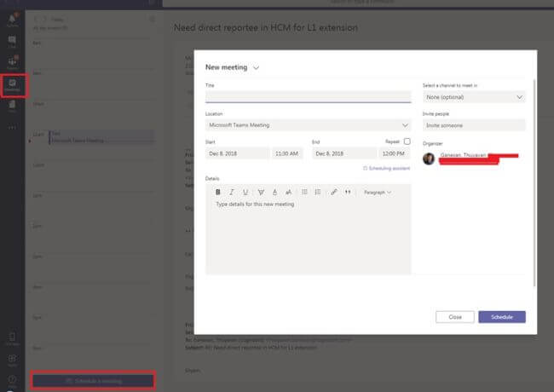Open the start date Dec 8, 2018 picker
This screenshot has width=554, height=392.
pyautogui.click(x=237, y=153)
